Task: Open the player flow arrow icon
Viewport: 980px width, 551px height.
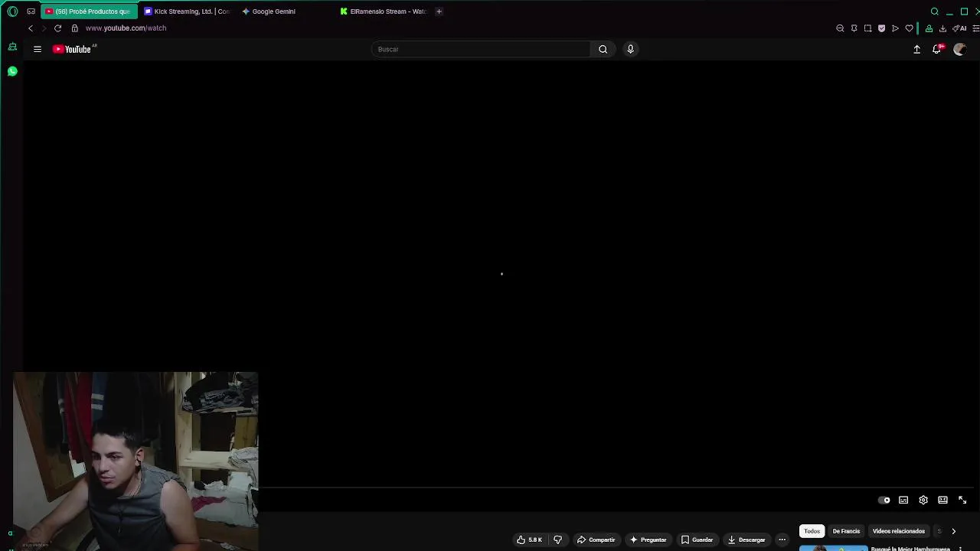Action: (895, 28)
